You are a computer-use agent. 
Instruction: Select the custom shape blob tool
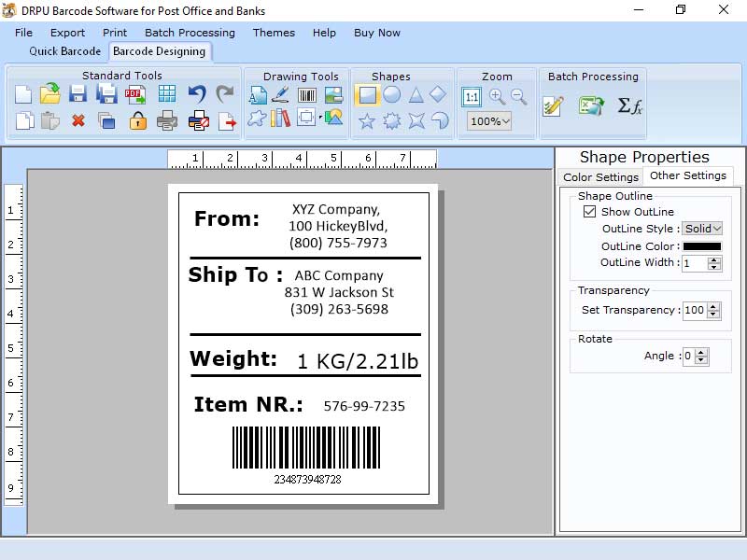[258, 119]
